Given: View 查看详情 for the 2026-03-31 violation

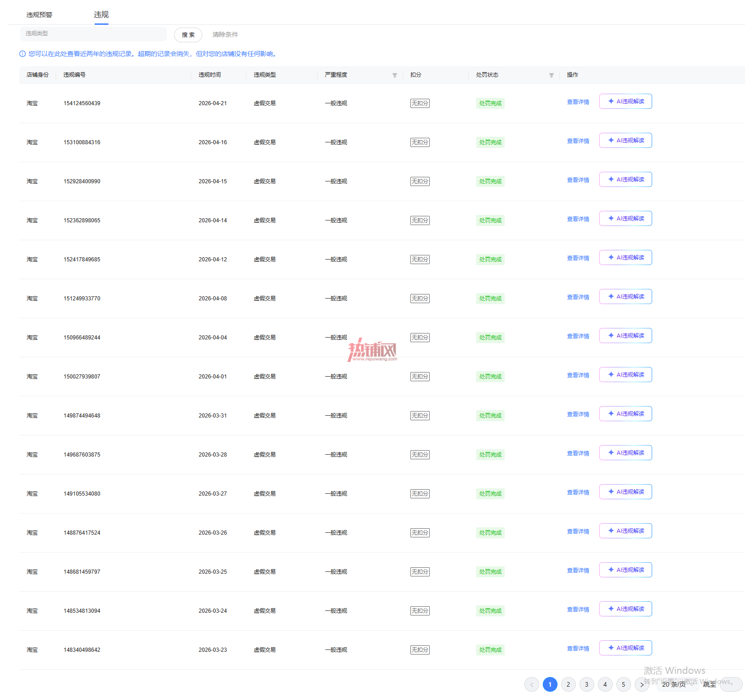Looking at the screenshot, I should pos(578,414).
